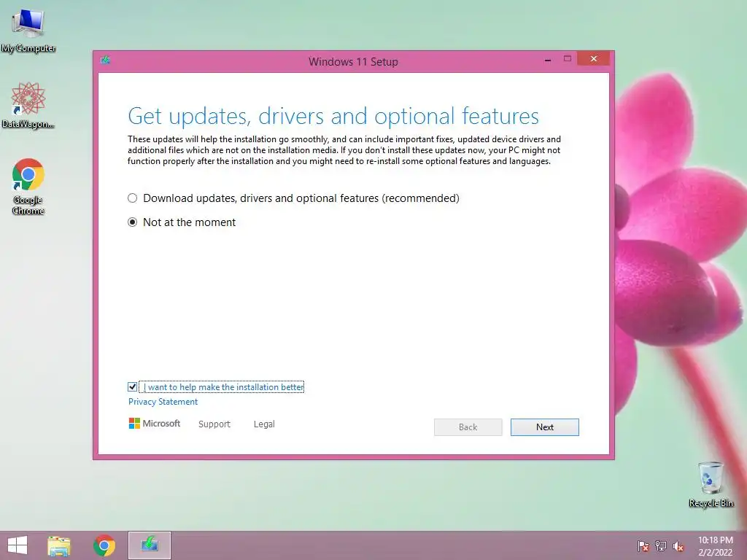
Task: Open the Action Center flag tray icon
Action: 643,546
